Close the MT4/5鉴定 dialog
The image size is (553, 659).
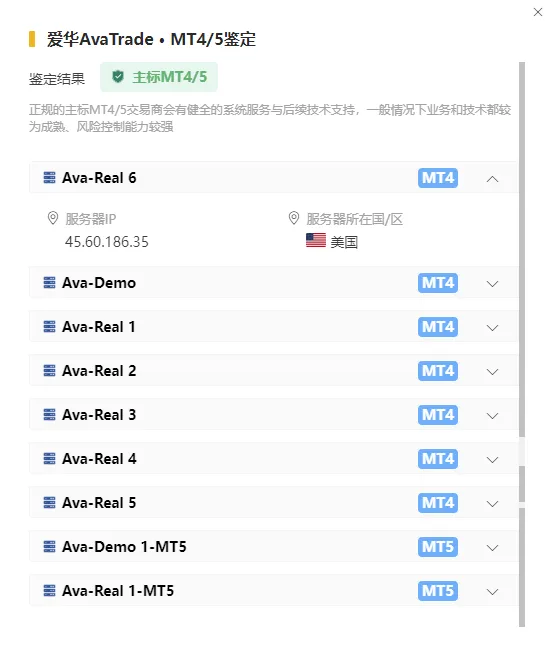point(538,12)
